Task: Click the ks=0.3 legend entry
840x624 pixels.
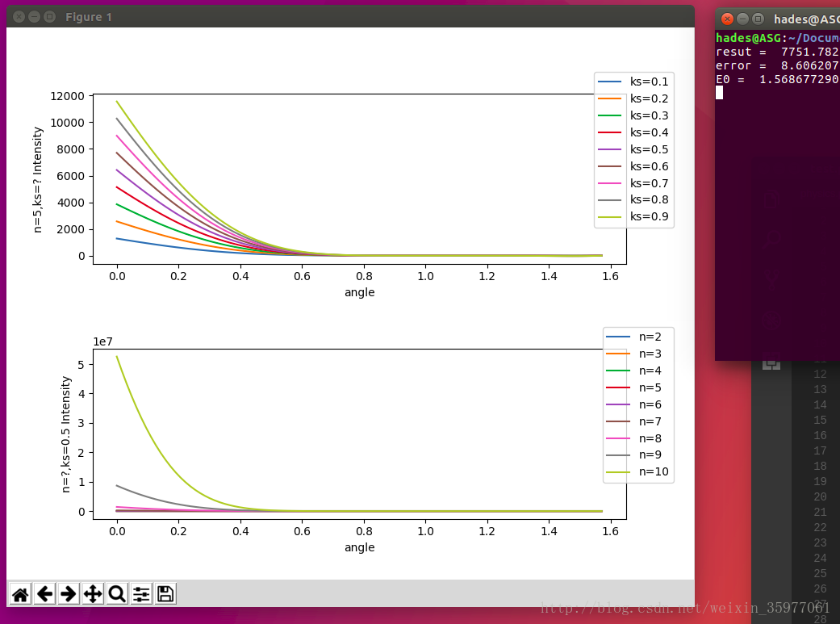Action: coord(633,115)
